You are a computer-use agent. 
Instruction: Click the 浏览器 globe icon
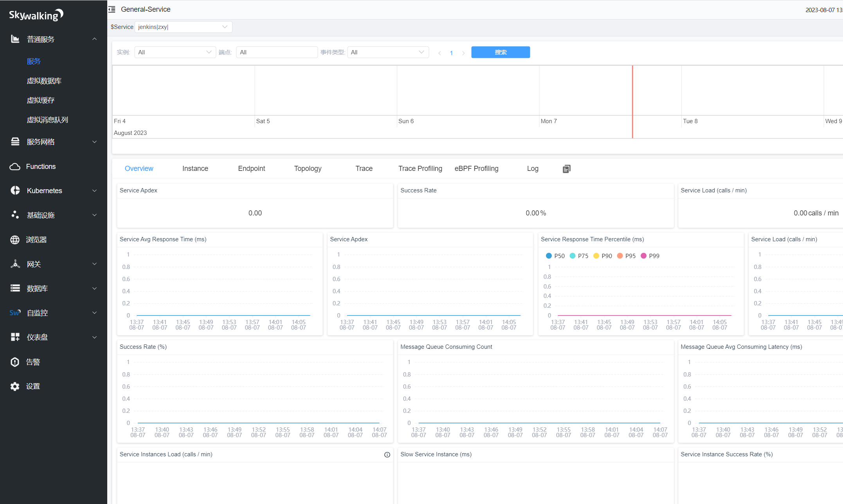coord(15,240)
